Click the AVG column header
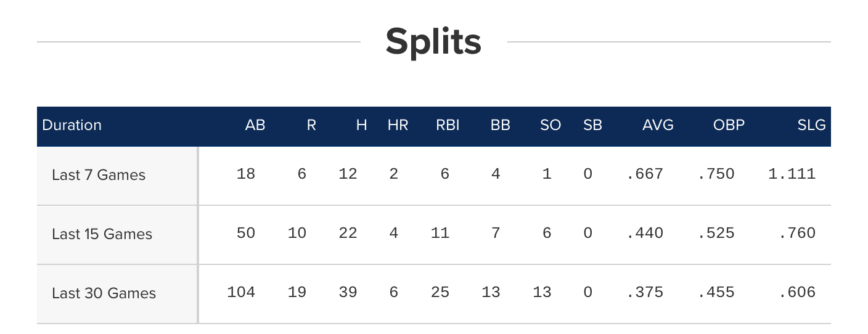Viewport: 868px width, 334px height. [658, 125]
